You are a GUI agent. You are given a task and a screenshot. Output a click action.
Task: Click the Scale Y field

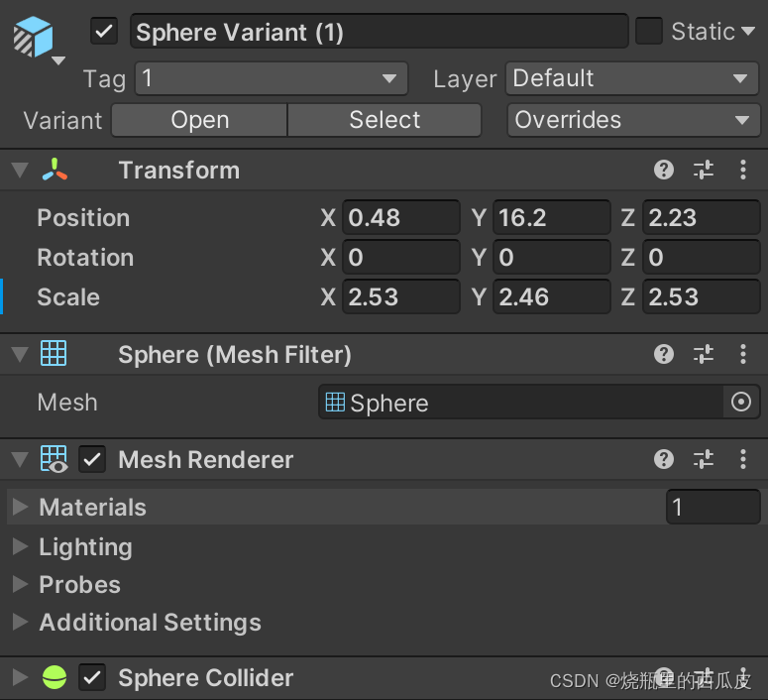tap(552, 297)
